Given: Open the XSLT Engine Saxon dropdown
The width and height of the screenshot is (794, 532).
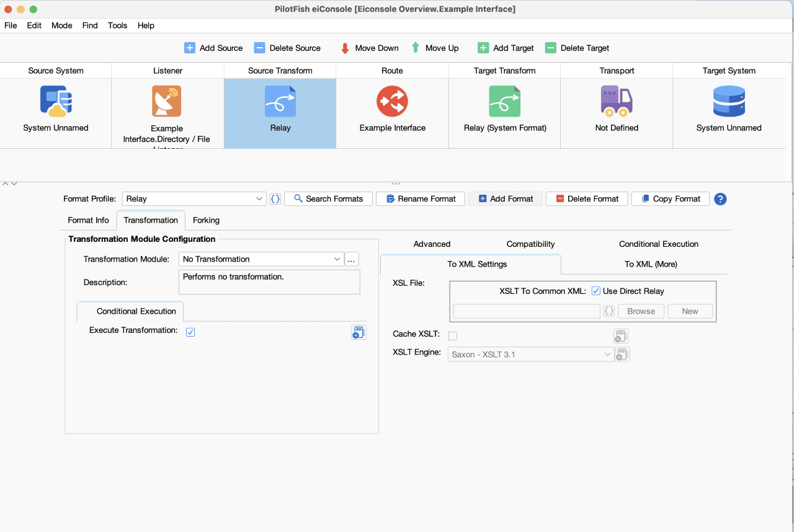Looking at the screenshot, I should point(531,355).
